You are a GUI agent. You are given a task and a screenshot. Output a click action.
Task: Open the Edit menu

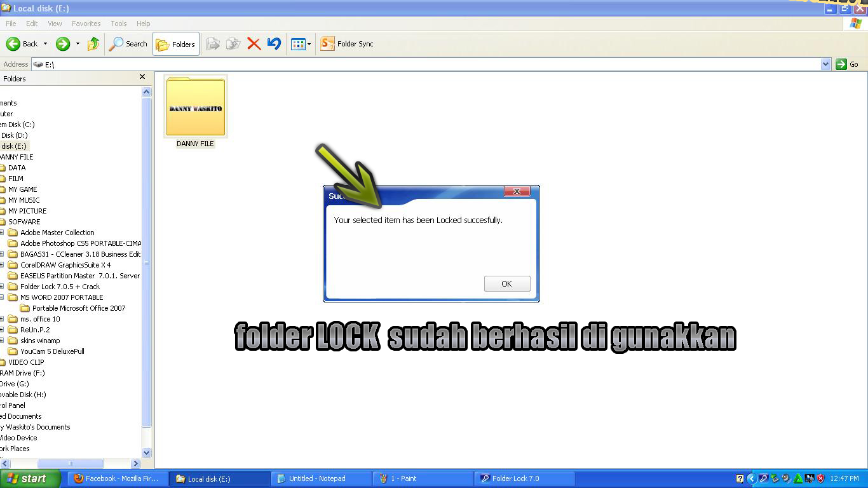coord(32,24)
